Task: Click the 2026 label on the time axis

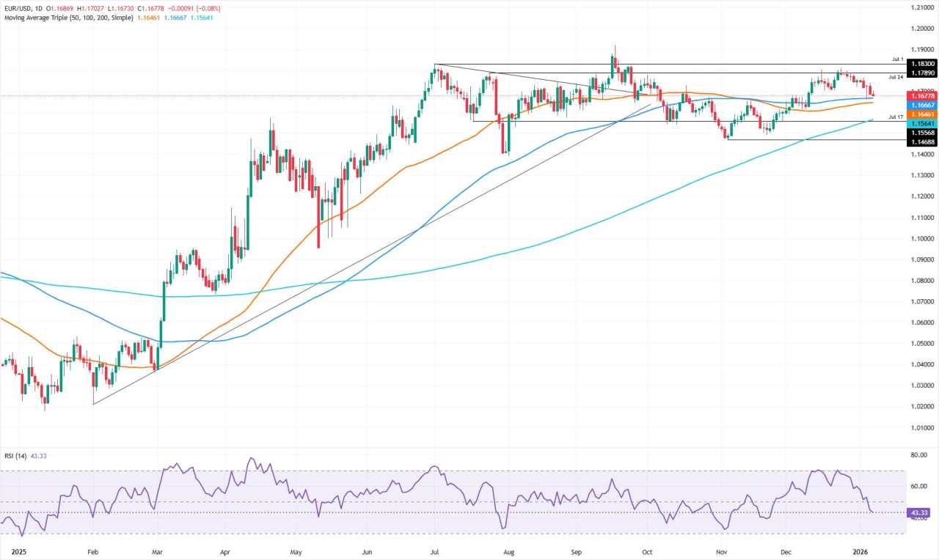Action: click(859, 552)
